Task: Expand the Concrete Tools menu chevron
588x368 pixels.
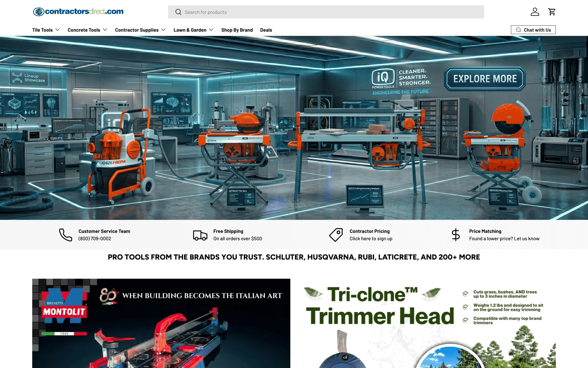Action: (x=105, y=30)
